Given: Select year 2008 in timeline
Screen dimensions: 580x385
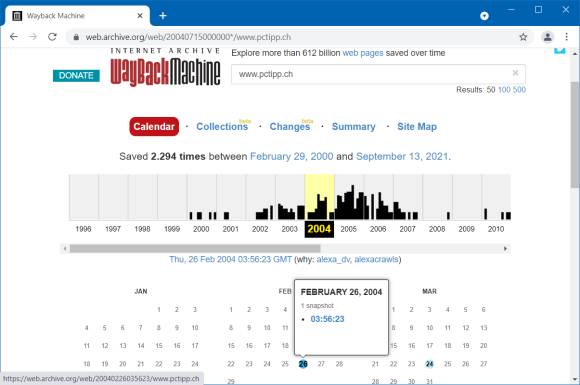Looking at the screenshot, I should click(x=437, y=229).
